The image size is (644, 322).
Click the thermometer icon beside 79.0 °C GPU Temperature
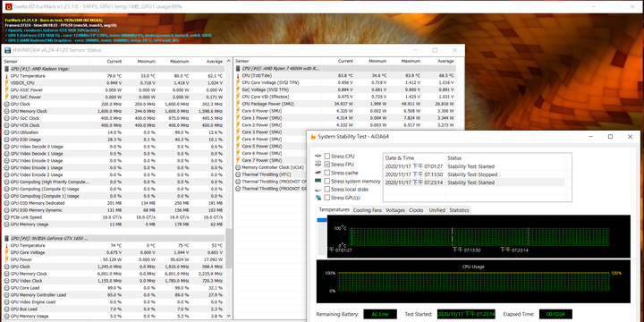click(6, 76)
